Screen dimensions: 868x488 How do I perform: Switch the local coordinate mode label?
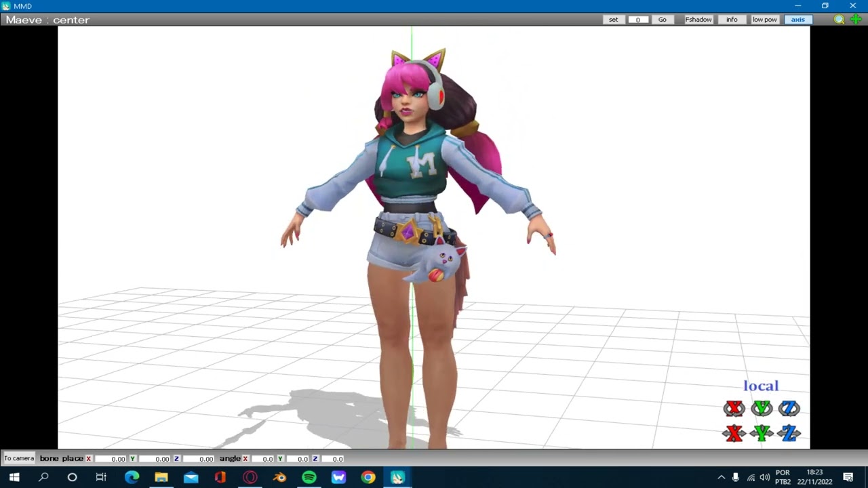click(x=761, y=386)
